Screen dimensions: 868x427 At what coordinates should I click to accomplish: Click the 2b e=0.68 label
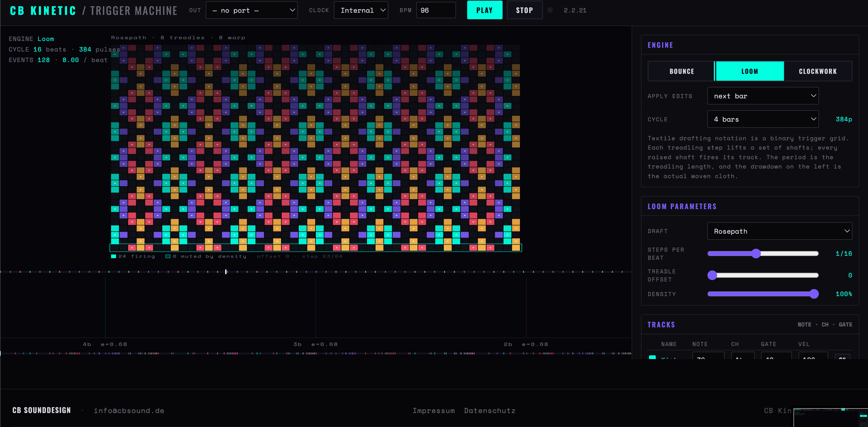[526, 344]
